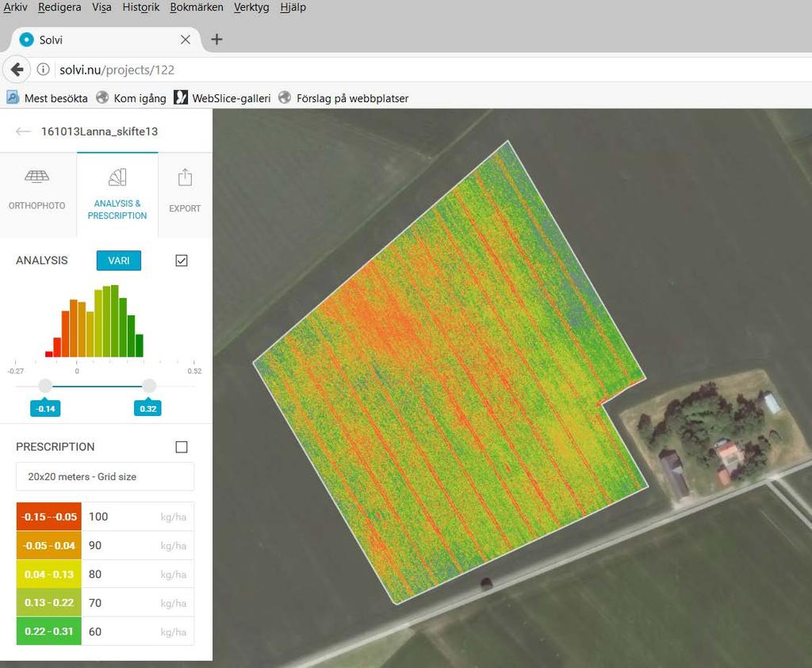
Task: Click the WebSlice-galleri bookmark icon
Action: point(180,97)
